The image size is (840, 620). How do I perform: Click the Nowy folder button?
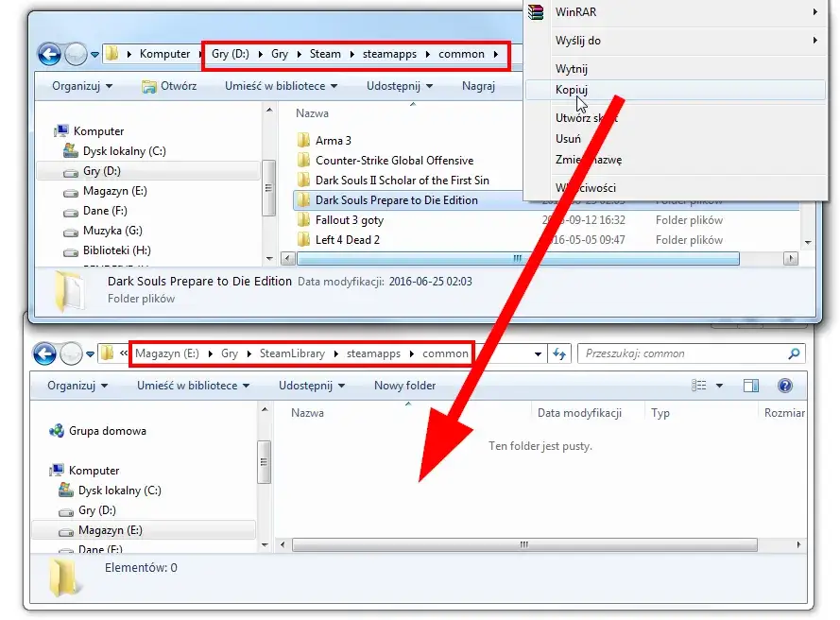(404, 386)
